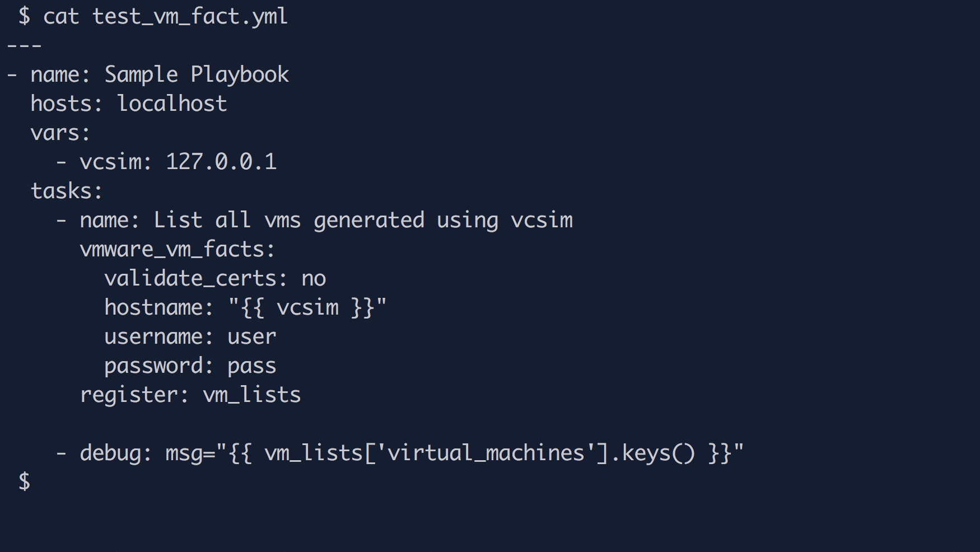This screenshot has height=552, width=980.
Task: Click the 'register:' keyword
Action: pos(134,395)
